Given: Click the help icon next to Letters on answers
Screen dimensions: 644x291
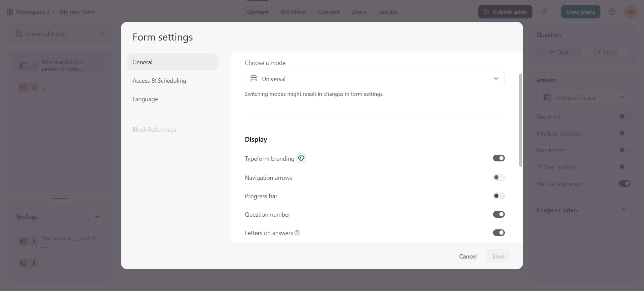Looking at the screenshot, I should (x=297, y=233).
